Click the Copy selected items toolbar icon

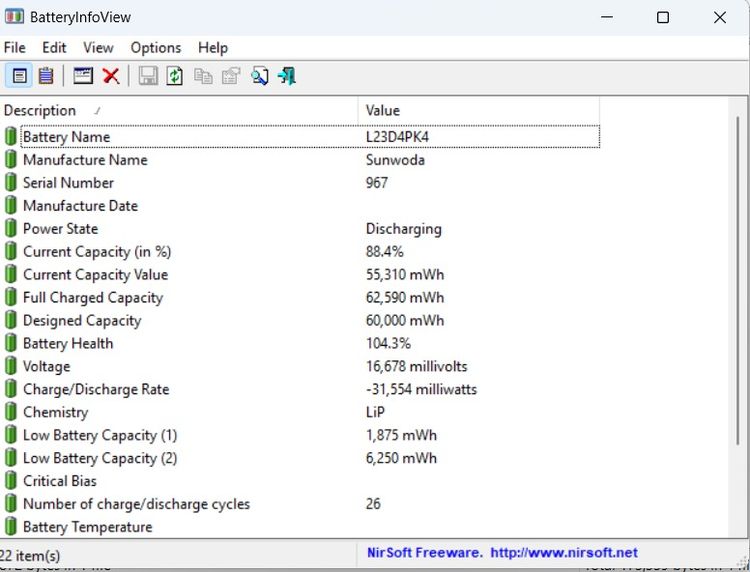tap(203, 76)
